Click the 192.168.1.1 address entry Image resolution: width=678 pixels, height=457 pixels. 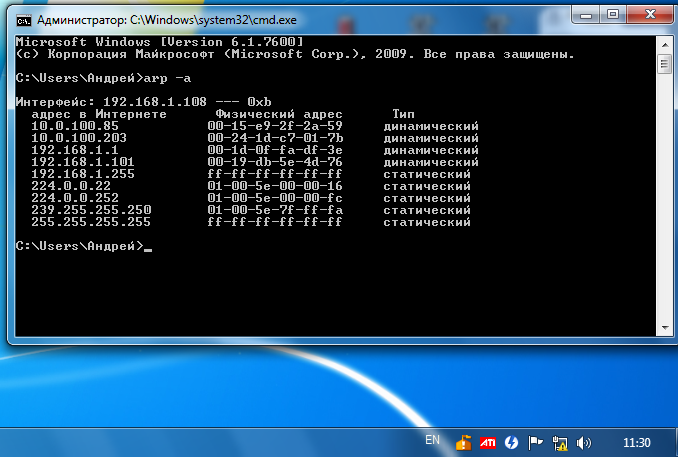[61, 150]
